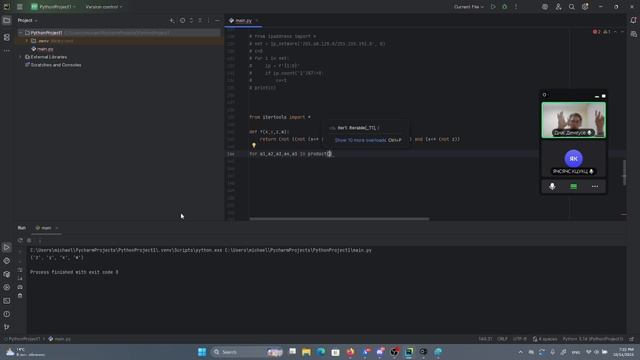Screen dimensions: 640x360
Task: Open the Project tool window folder icon
Action: (7, 20)
